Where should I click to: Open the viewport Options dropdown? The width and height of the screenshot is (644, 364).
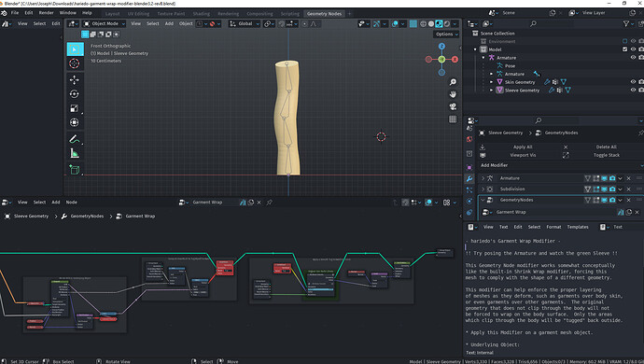pos(446,35)
